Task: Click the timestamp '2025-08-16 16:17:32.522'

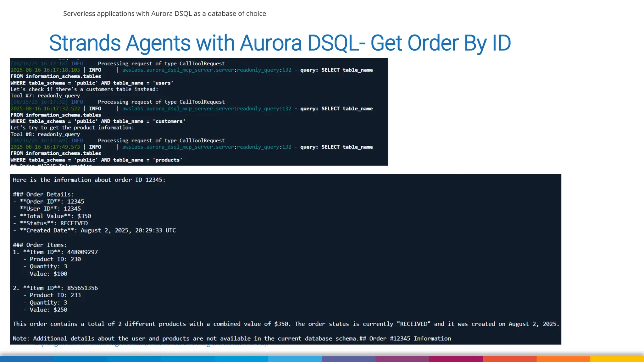Action: point(45,109)
